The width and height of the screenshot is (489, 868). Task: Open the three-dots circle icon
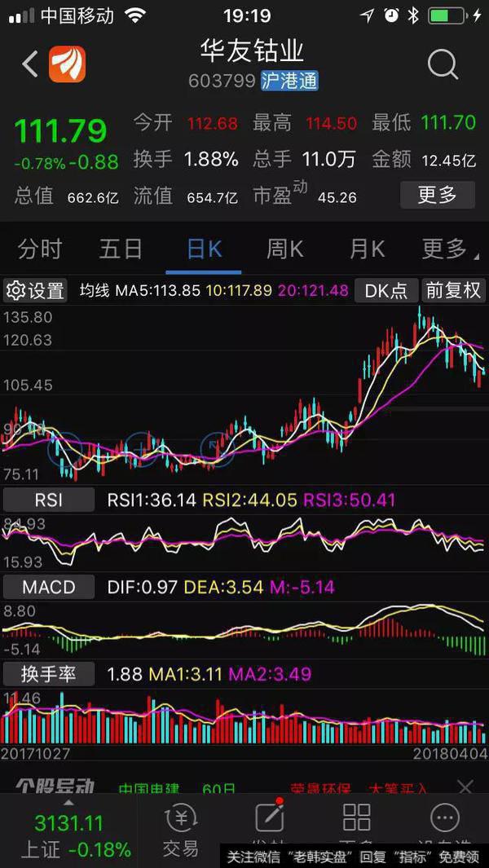[445, 818]
